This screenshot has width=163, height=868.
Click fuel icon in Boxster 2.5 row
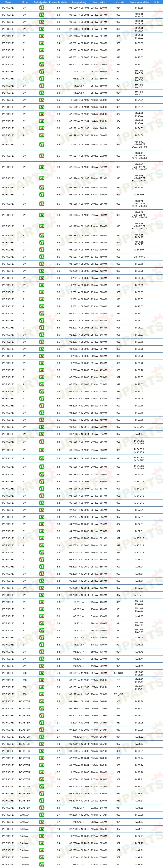tap(41, 701)
